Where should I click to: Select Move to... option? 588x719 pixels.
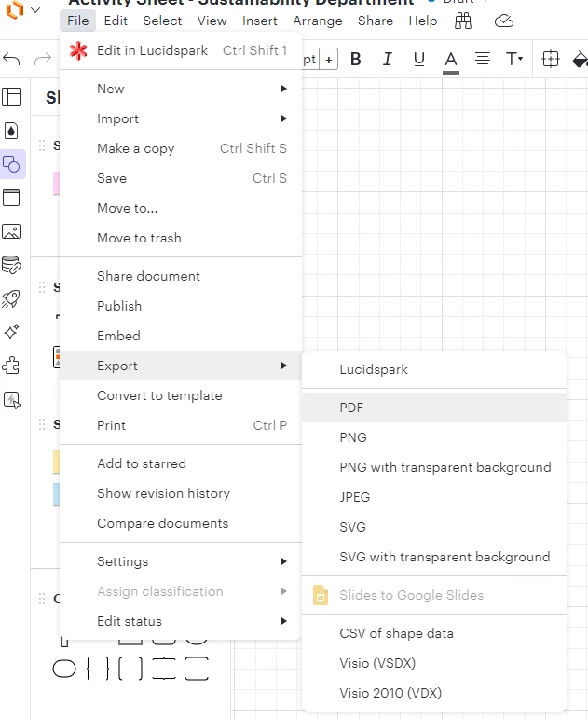tap(181, 208)
